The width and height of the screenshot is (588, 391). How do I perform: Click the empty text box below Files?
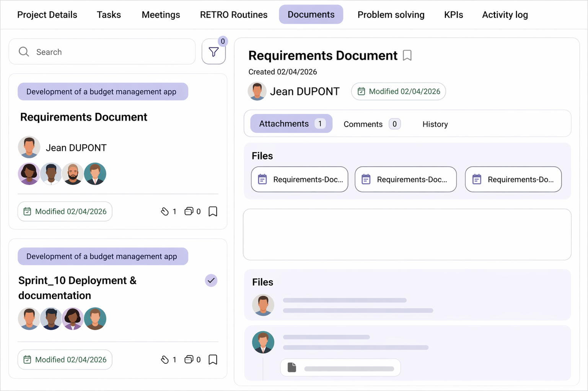[x=407, y=234]
